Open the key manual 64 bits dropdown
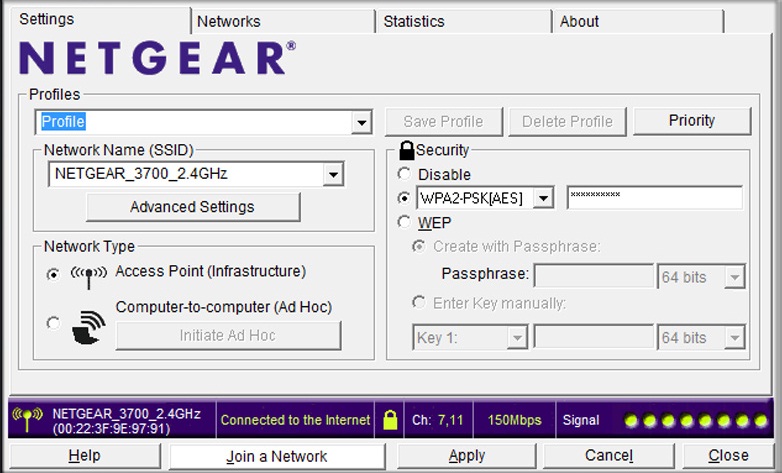This screenshot has height=473, width=782. coord(735,338)
